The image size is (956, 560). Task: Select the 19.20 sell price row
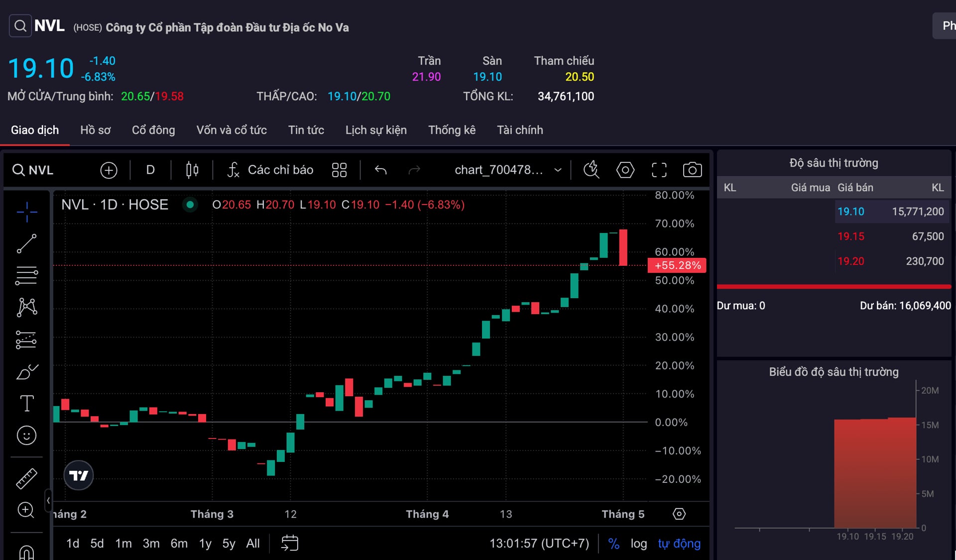pyautogui.click(x=891, y=261)
